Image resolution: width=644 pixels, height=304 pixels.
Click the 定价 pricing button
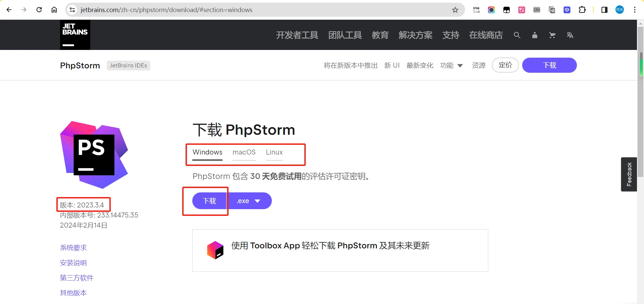(505, 65)
